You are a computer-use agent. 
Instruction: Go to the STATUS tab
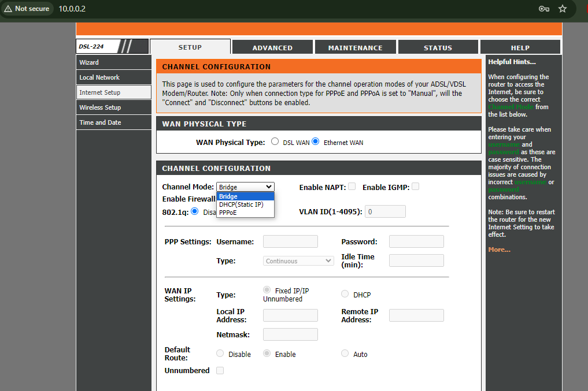pyautogui.click(x=438, y=48)
